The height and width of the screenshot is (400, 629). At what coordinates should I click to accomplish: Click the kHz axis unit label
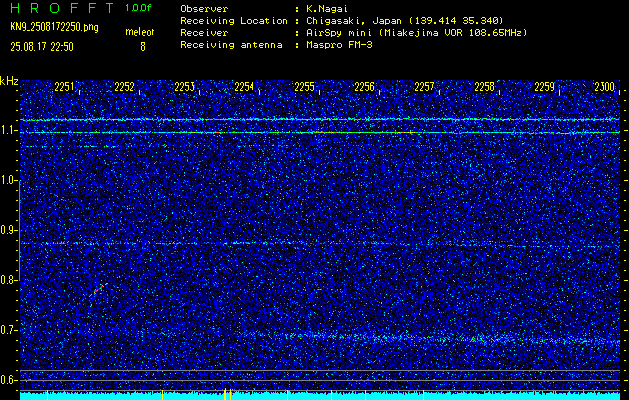[9, 81]
